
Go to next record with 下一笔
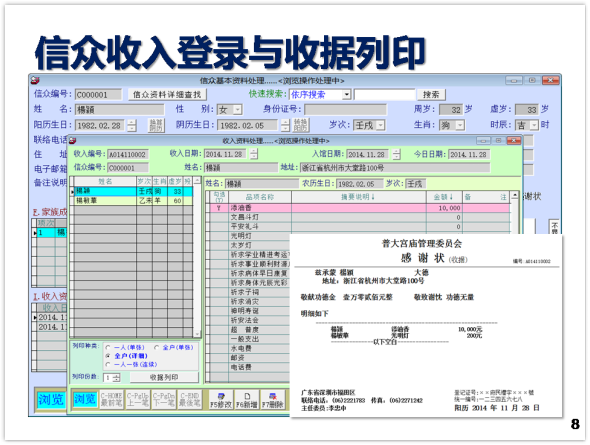[164, 399]
